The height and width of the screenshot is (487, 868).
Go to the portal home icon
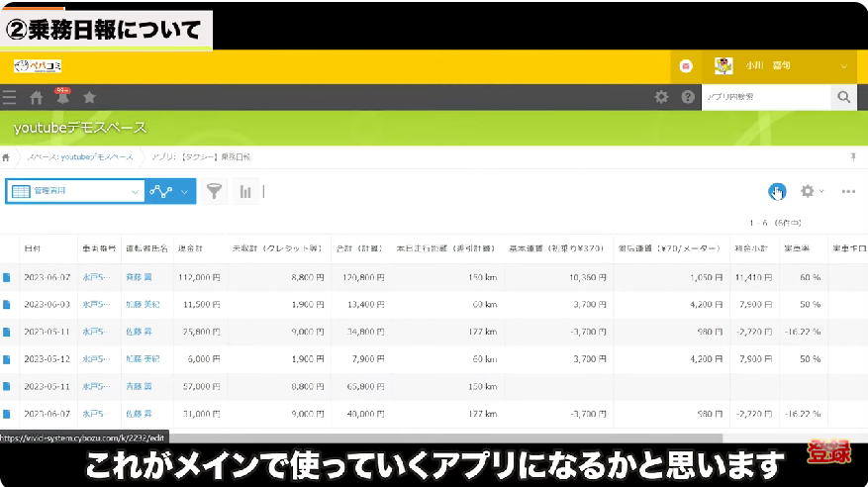point(37,97)
